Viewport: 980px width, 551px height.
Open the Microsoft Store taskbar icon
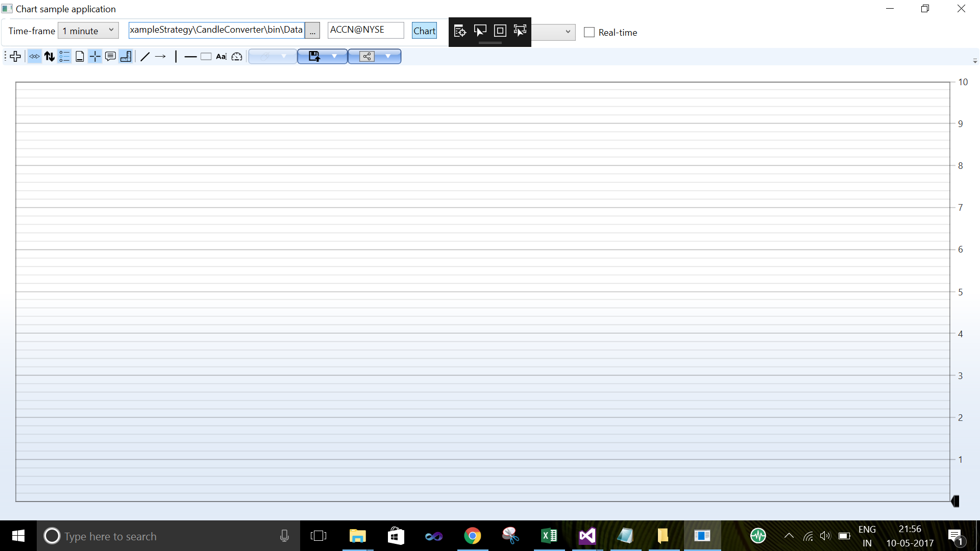pyautogui.click(x=396, y=536)
